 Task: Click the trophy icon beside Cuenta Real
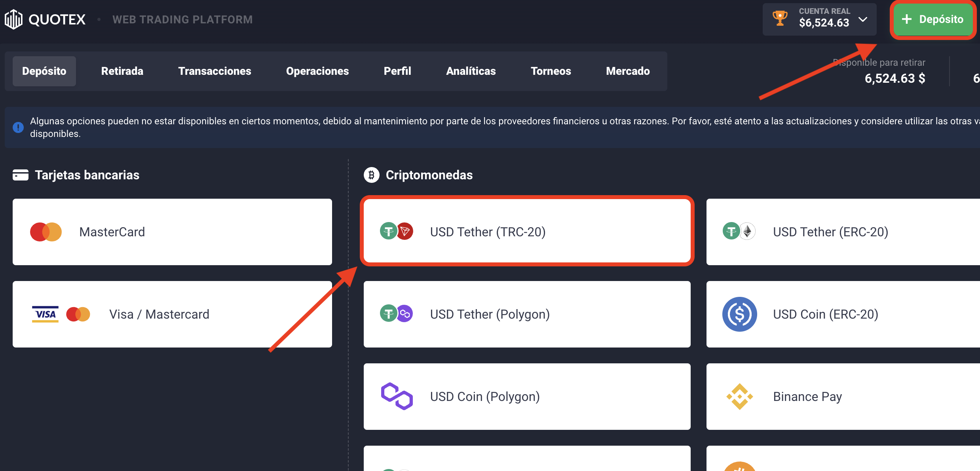(x=780, y=18)
